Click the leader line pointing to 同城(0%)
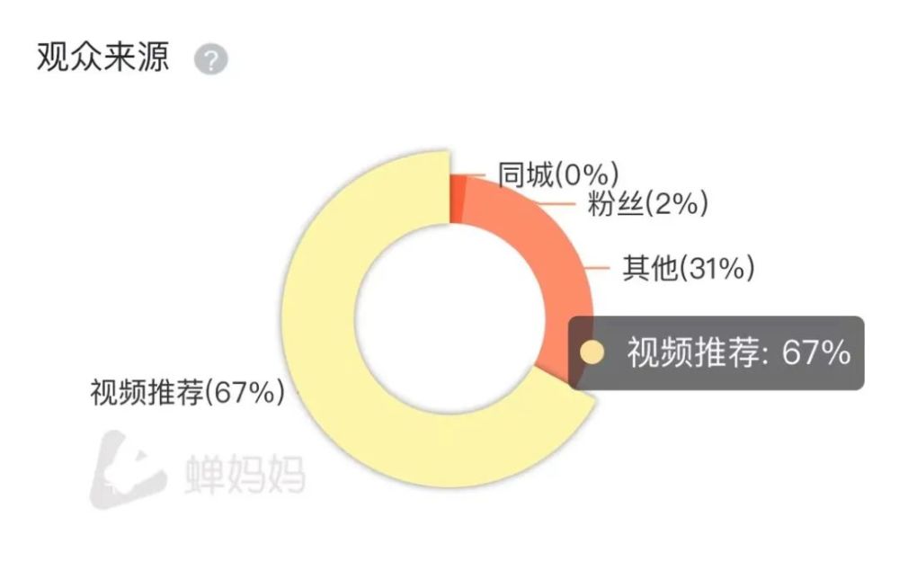The image size is (899, 588). [472, 174]
